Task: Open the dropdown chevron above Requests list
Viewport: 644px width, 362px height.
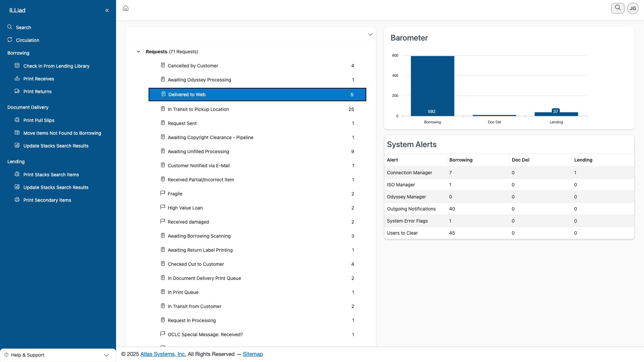Action: point(370,35)
